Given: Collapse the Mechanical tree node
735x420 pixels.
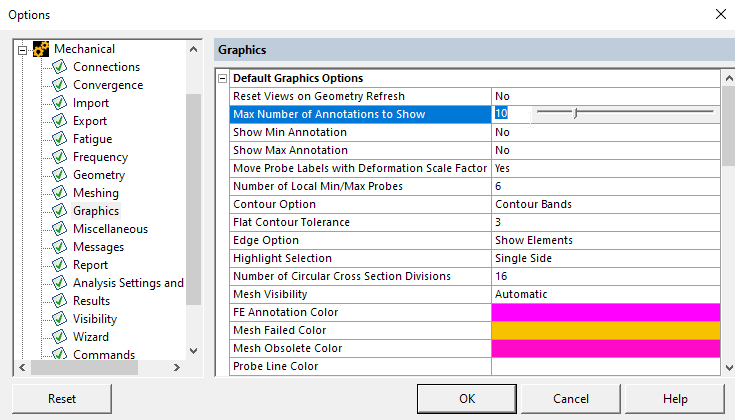Looking at the screenshot, I should click(22, 49).
